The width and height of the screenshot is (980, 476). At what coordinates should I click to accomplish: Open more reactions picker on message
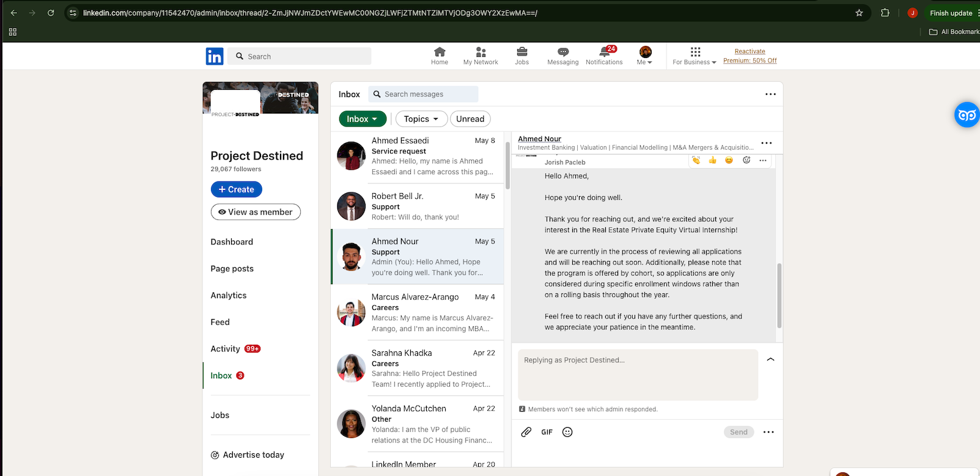pos(746,160)
